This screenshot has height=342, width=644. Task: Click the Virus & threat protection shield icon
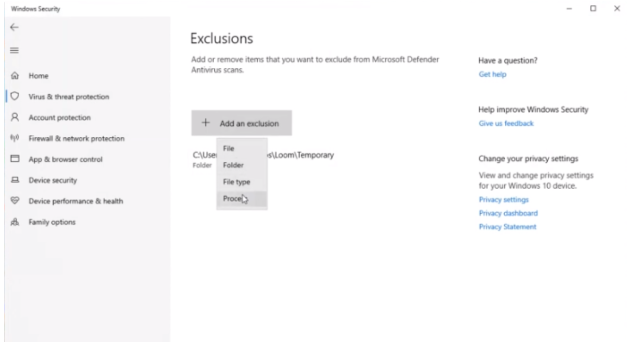click(15, 96)
